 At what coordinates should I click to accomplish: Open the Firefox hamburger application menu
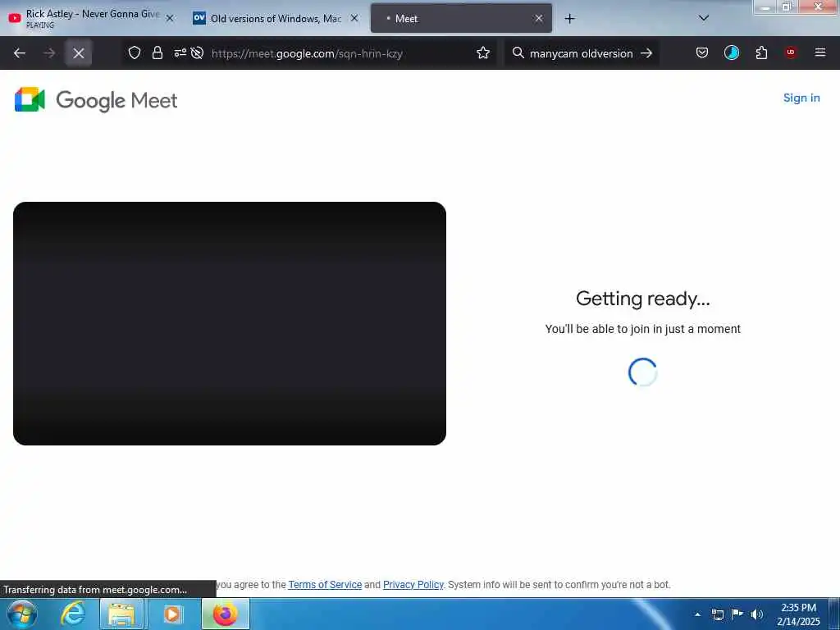pyautogui.click(x=819, y=52)
